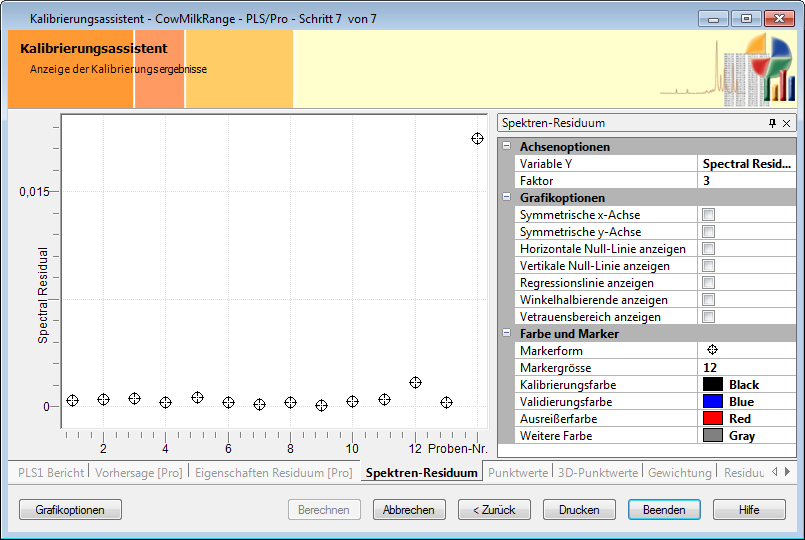Select the Markergrösse value field
Image resolution: width=805 pixels, height=540 pixels.
point(746,367)
